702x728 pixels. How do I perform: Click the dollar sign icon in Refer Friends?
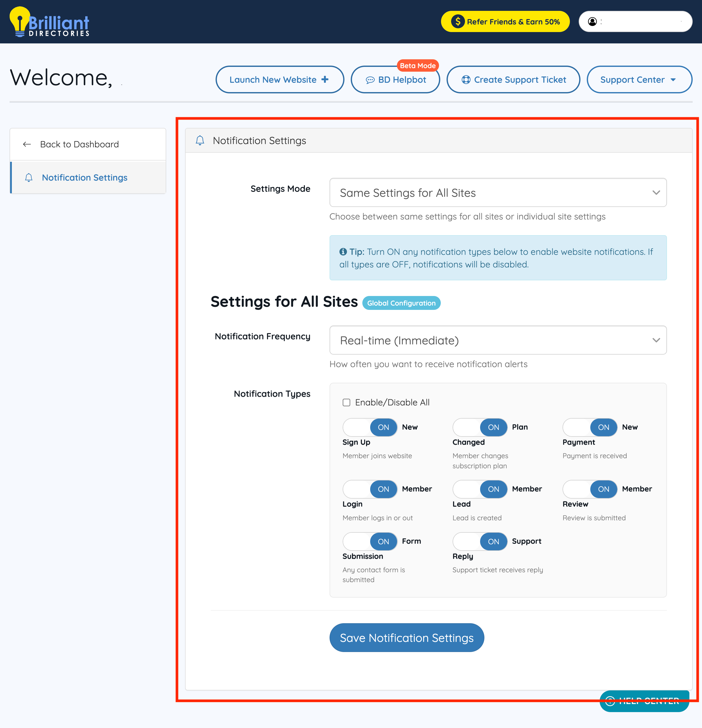coord(458,21)
